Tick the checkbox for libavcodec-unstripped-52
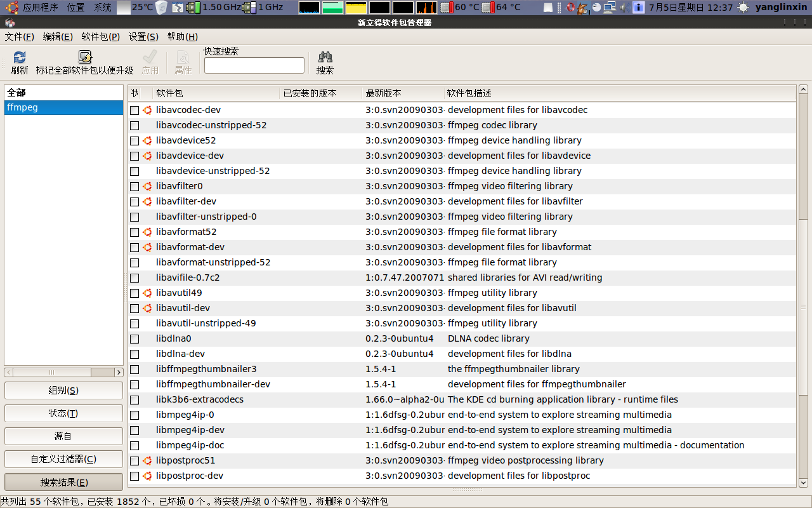This screenshot has width=812, height=508. click(x=134, y=126)
